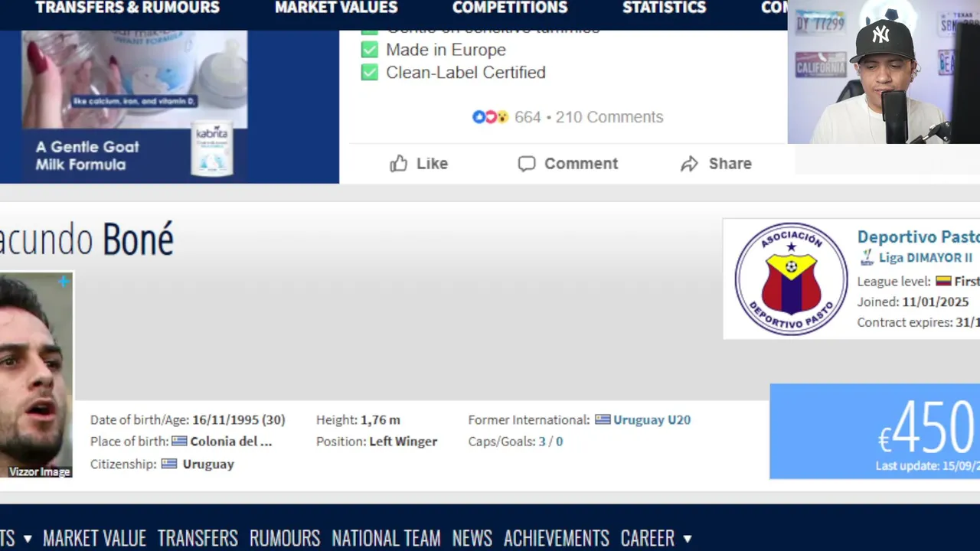980x551 pixels.
Task: Click the Share button on ad post
Action: click(716, 164)
